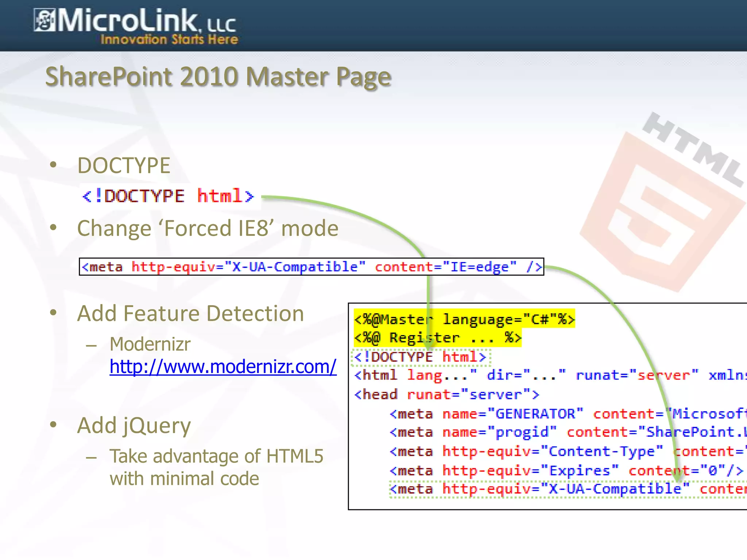Open the modernizr.com hyperlink
This screenshot has height=560, width=747.
(223, 367)
